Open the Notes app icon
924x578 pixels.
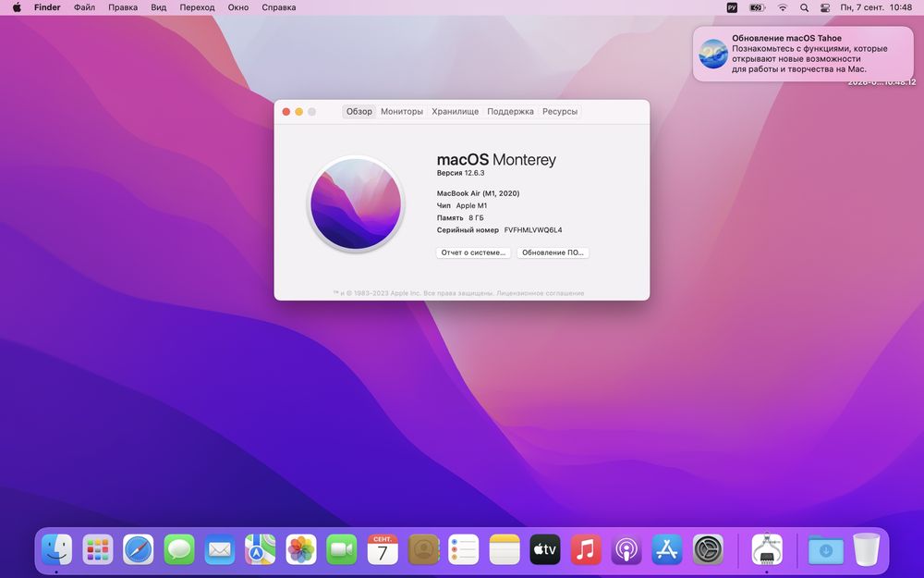(x=505, y=549)
